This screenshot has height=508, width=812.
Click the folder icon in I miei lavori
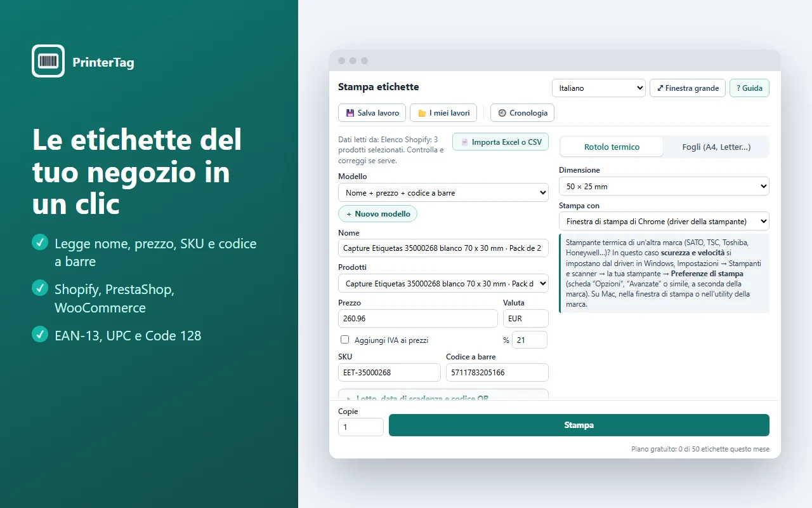(422, 113)
